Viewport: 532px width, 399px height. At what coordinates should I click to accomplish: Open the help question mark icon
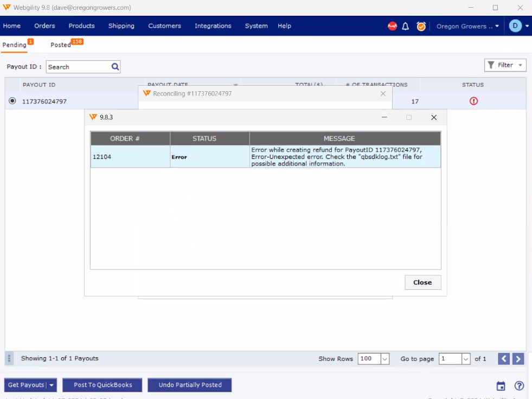click(x=519, y=386)
